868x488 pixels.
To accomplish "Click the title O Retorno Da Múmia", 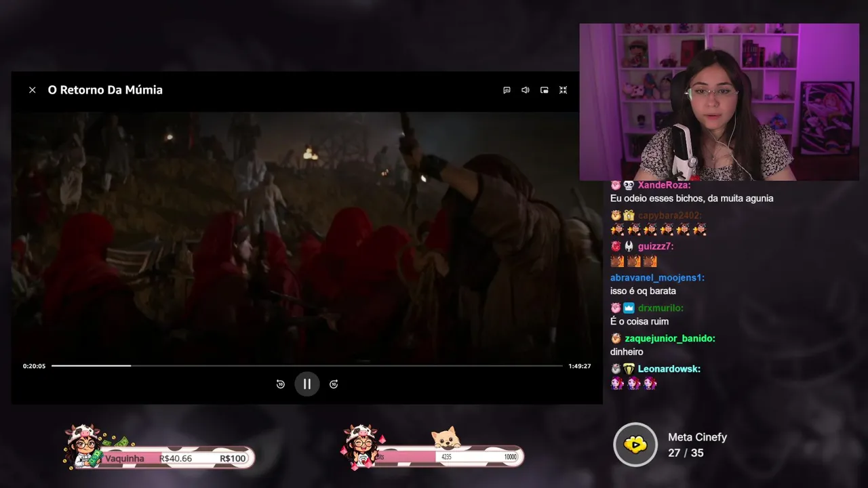I will (x=105, y=90).
